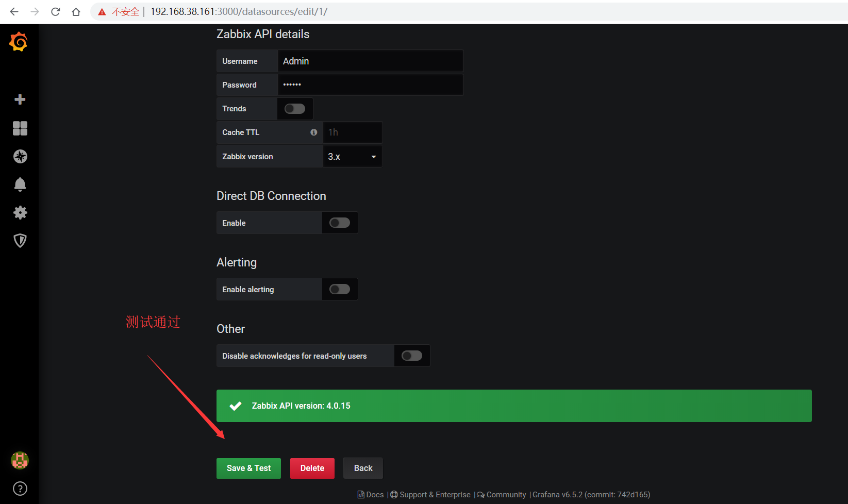Viewport: 848px width, 504px height.
Task: Open the Explore compass icon in sidebar
Action: coord(20,157)
